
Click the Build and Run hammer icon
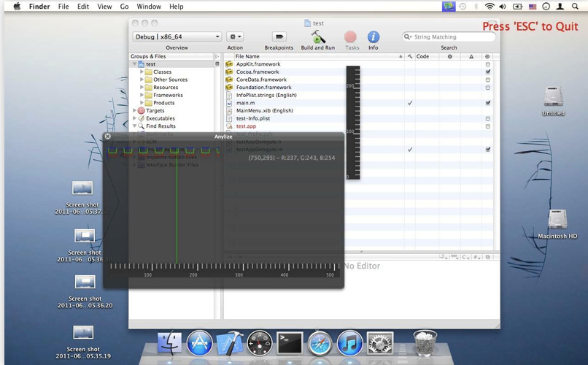pyautogui.click(x=318, y=36)
